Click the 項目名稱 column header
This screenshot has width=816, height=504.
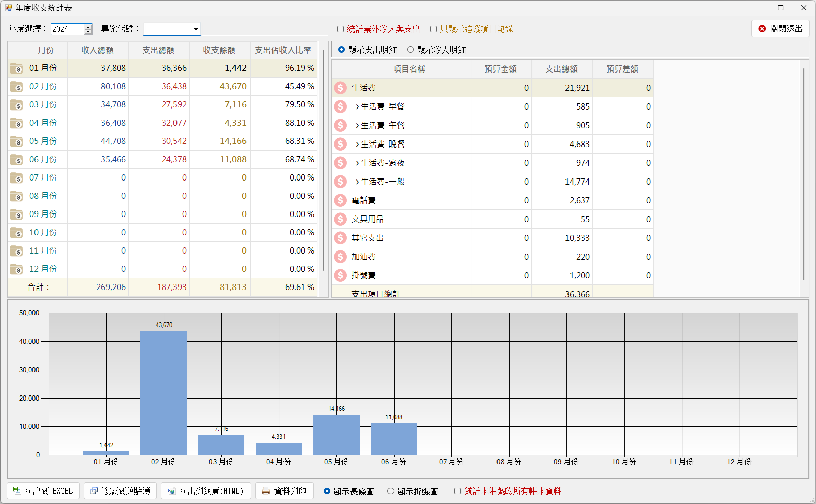(410, 69)
